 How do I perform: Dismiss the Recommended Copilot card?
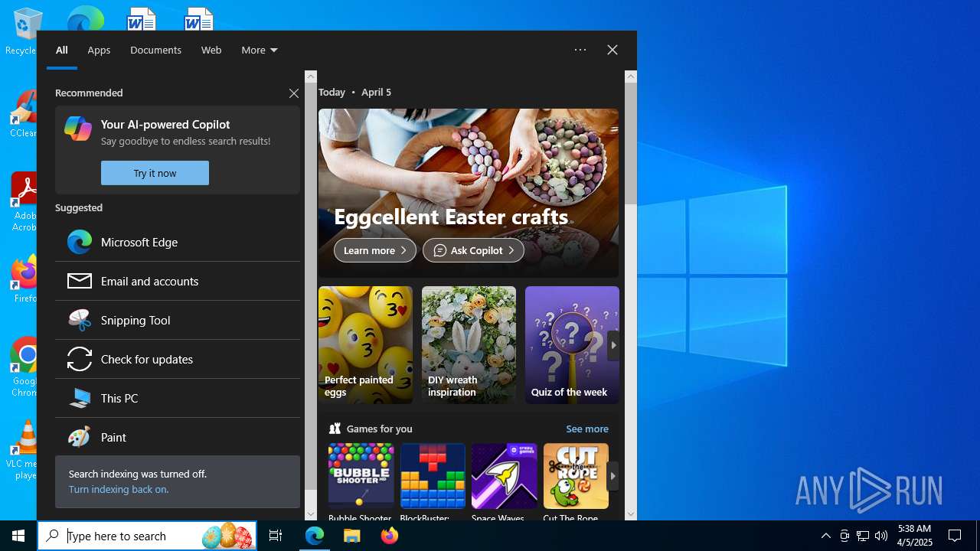click(294, 93)
